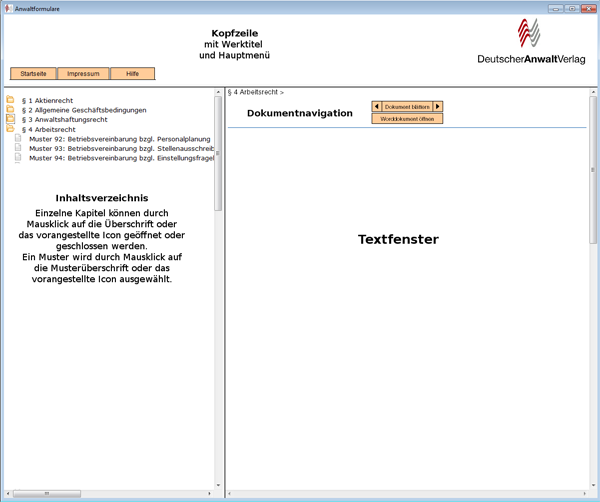600x502 pixels.
Task: Click the document icon for Muster 94
Action: [18, 158]
